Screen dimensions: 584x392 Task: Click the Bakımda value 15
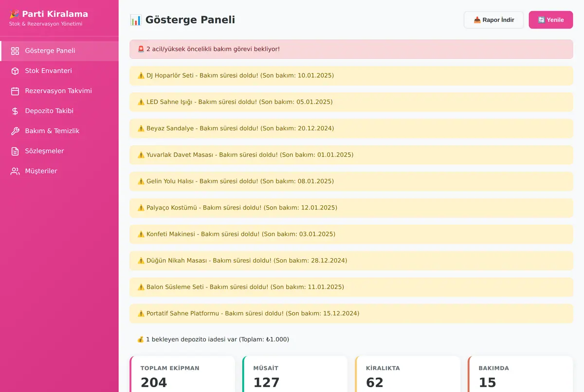pos(487,383)
